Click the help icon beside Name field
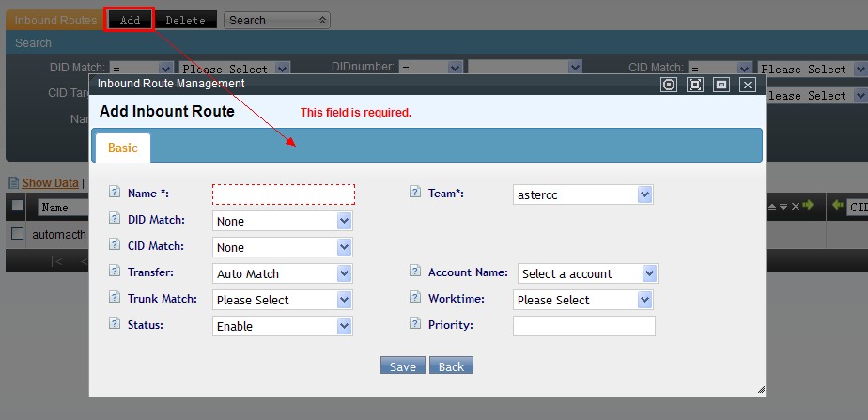The width and height of the screenshot is (868, 420). (x=115, y=193)
